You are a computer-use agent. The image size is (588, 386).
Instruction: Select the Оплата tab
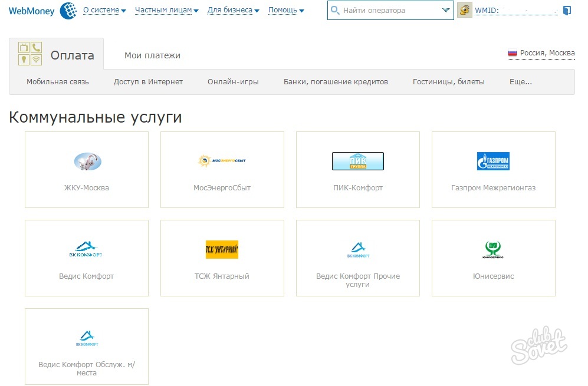point(57,55)
